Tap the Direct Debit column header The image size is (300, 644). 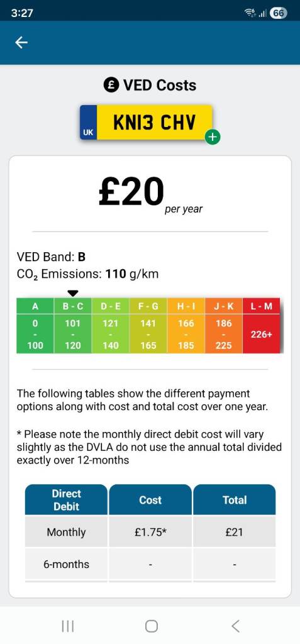tap(66, 500)
